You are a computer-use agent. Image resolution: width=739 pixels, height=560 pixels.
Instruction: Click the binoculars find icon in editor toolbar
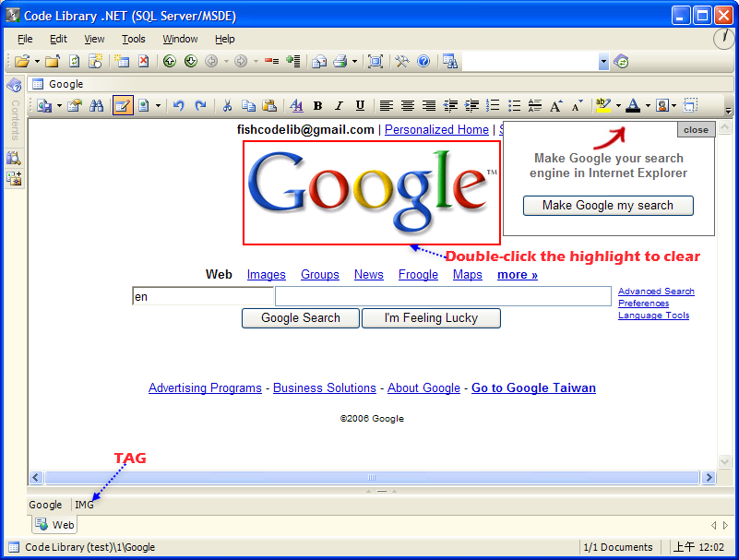(97, 105)
